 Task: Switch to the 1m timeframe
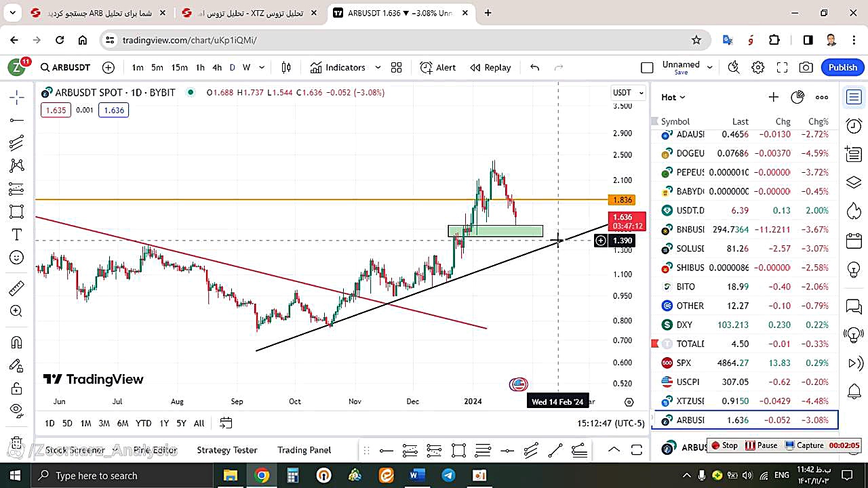(x=138, y=67)
